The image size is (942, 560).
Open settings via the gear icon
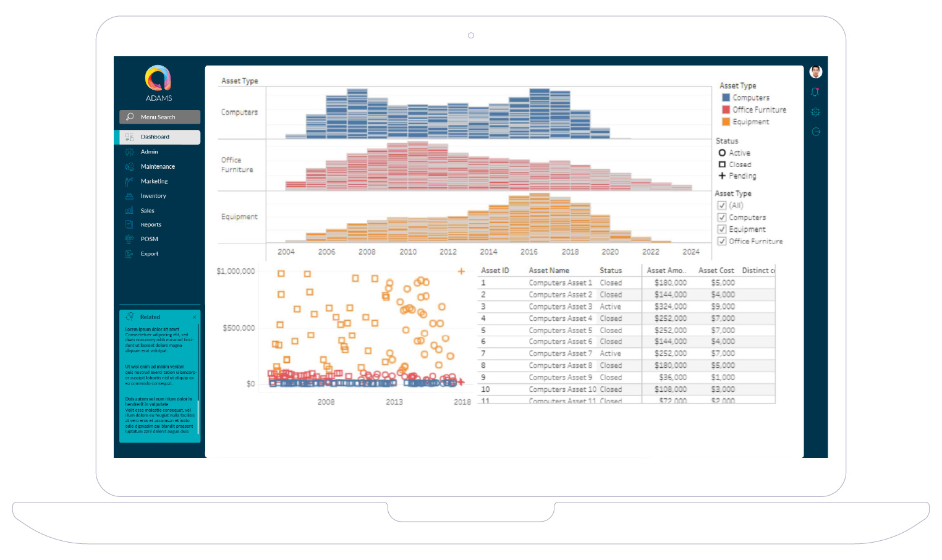click(815, 112)
